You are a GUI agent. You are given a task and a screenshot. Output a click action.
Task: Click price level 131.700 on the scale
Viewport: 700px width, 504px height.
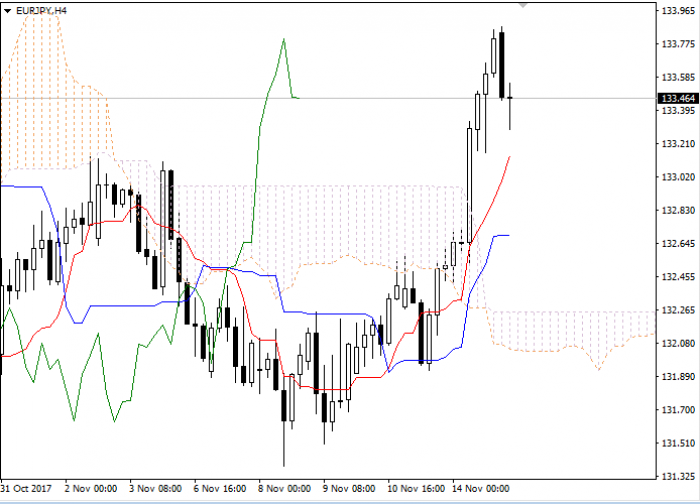coord(678,410)
